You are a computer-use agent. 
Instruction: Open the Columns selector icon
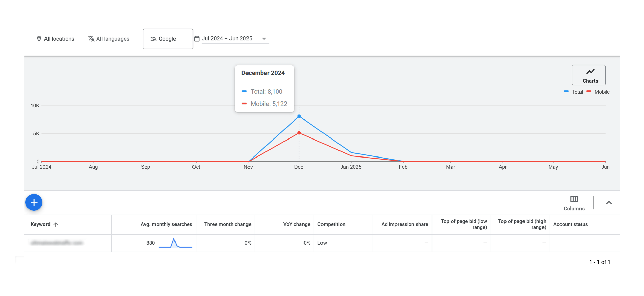click(x=574, y=199)
